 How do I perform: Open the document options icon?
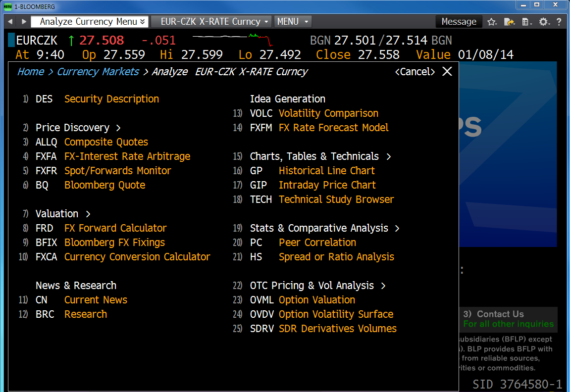tap(526, 22)
